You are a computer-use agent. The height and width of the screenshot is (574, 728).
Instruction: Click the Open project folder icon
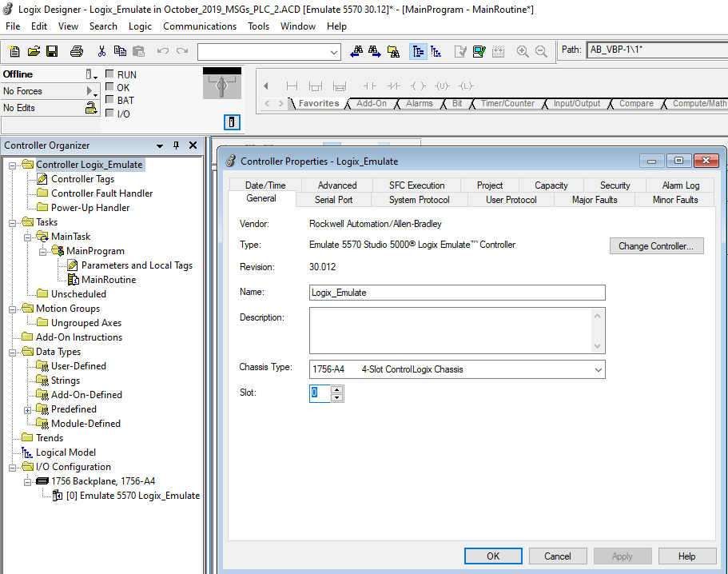pos(34,51)
